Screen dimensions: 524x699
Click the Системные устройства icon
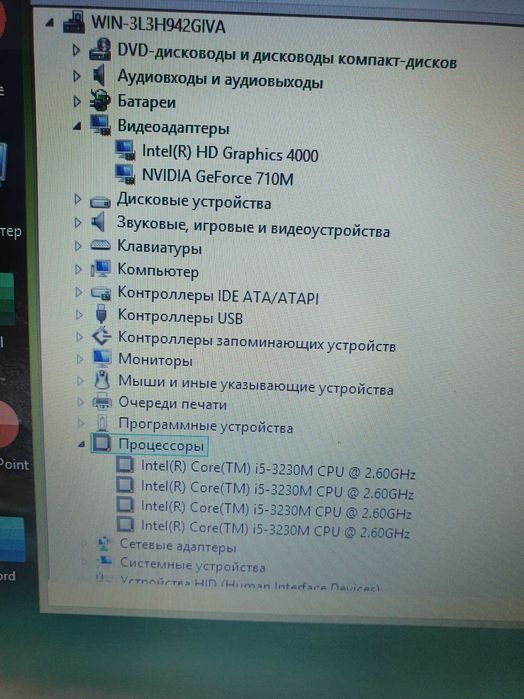(x=104, y=561)
